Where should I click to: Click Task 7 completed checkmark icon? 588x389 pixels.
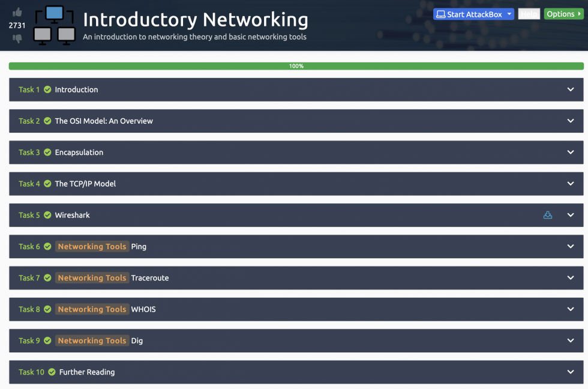pyautogui.click(x=47, y=277)
